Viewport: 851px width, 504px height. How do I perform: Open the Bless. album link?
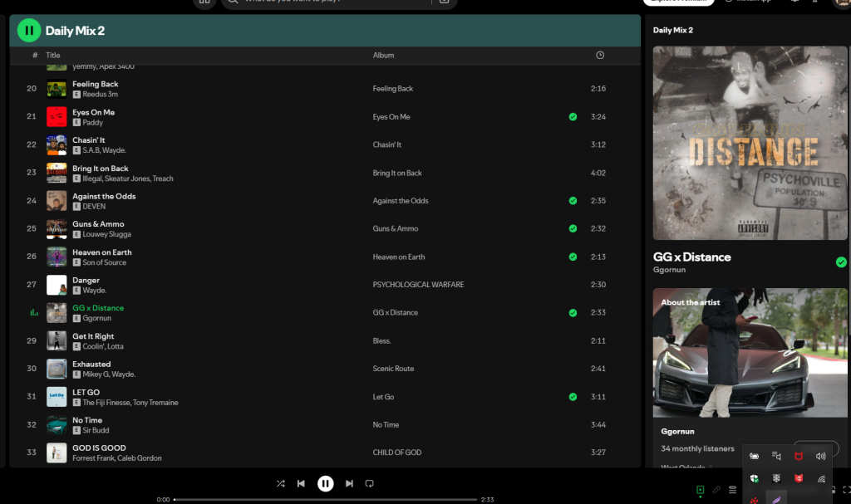coord(381,340)
